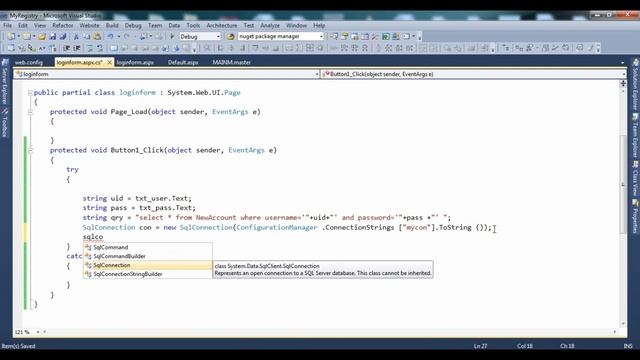
Task: Open Class View right side tab
Action: coord(635,178)
